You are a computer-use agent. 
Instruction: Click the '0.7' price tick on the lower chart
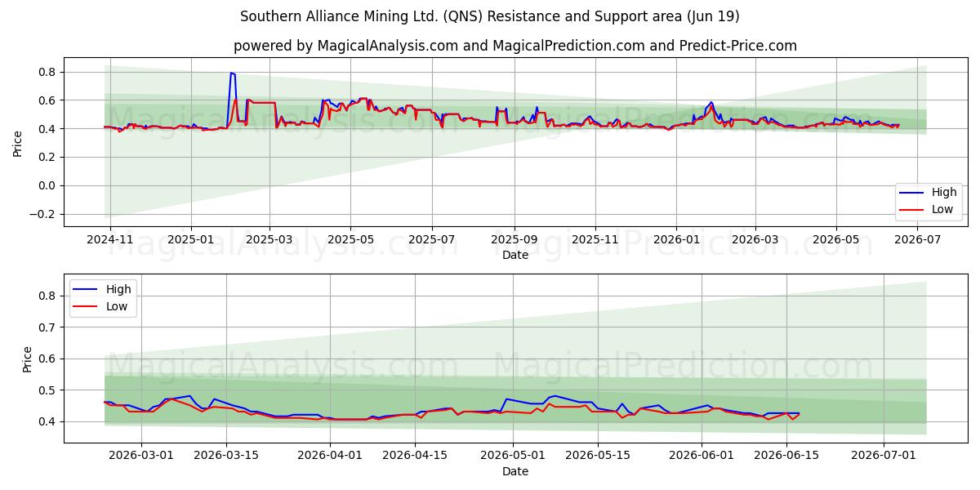click(x=47, y=327)
